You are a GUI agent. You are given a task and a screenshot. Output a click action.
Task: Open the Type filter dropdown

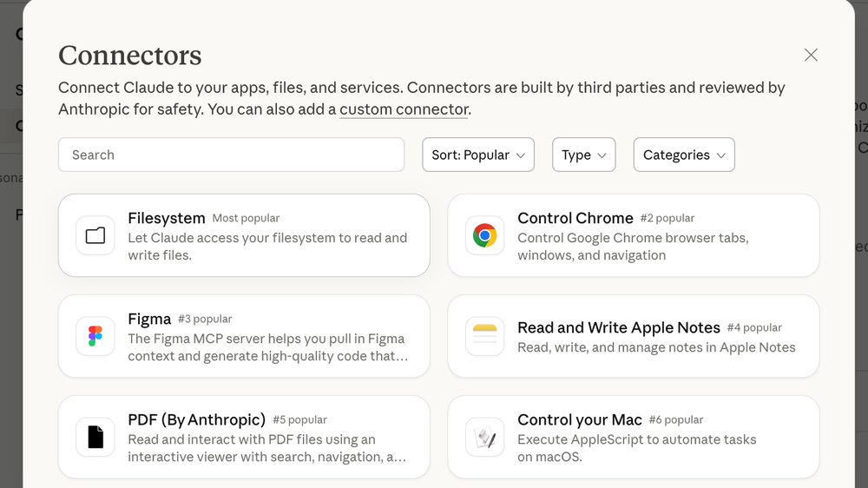coord(584,155)
